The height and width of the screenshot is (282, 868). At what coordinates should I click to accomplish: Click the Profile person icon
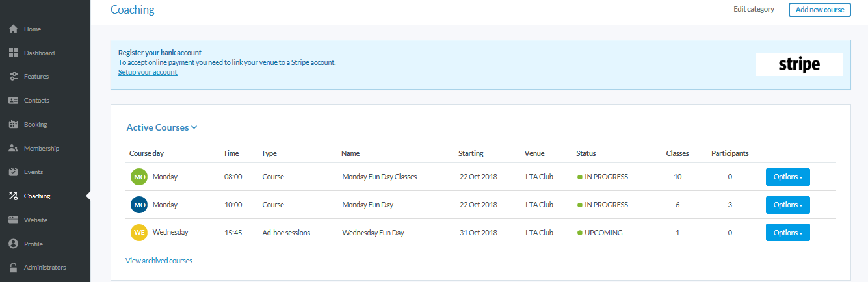tap(13, 244)
